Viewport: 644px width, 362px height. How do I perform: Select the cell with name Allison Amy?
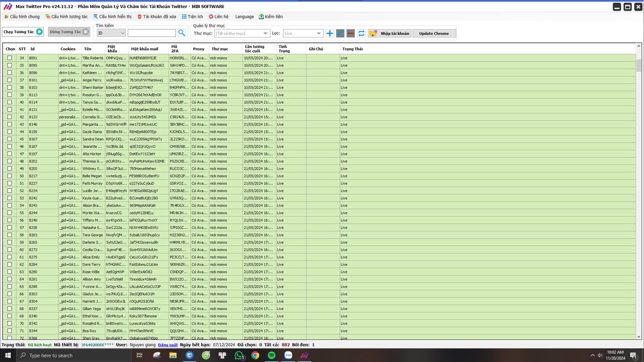coord(93,279)
